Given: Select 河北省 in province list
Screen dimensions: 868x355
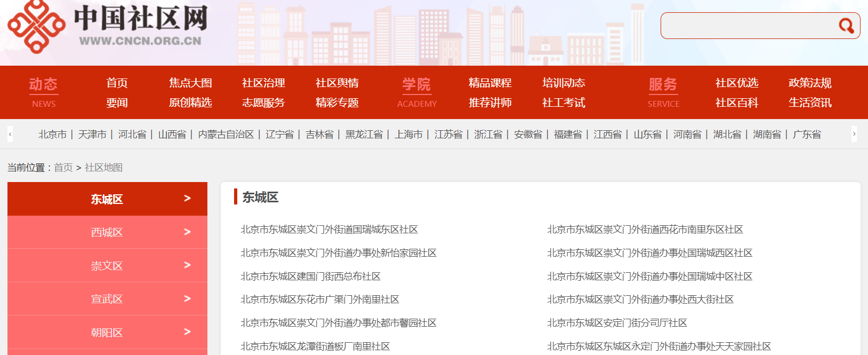Looking at the screenshot, I should tap(132, 135).
